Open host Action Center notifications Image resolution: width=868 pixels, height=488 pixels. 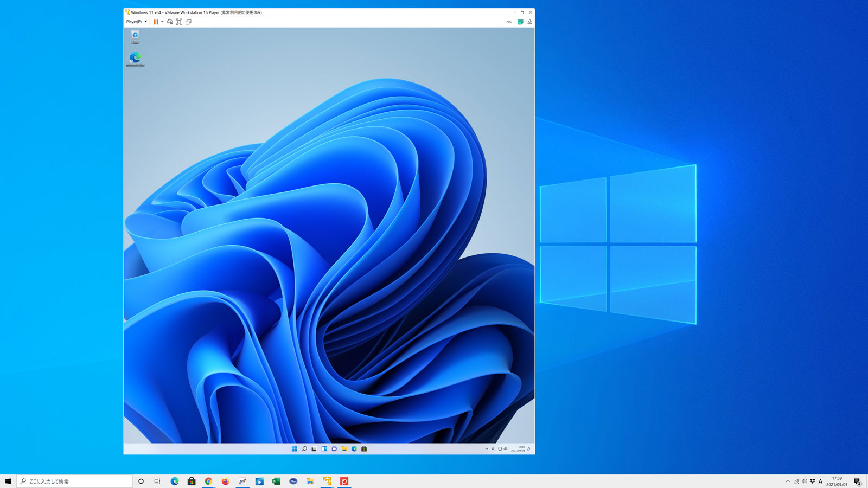coord(858,481)
